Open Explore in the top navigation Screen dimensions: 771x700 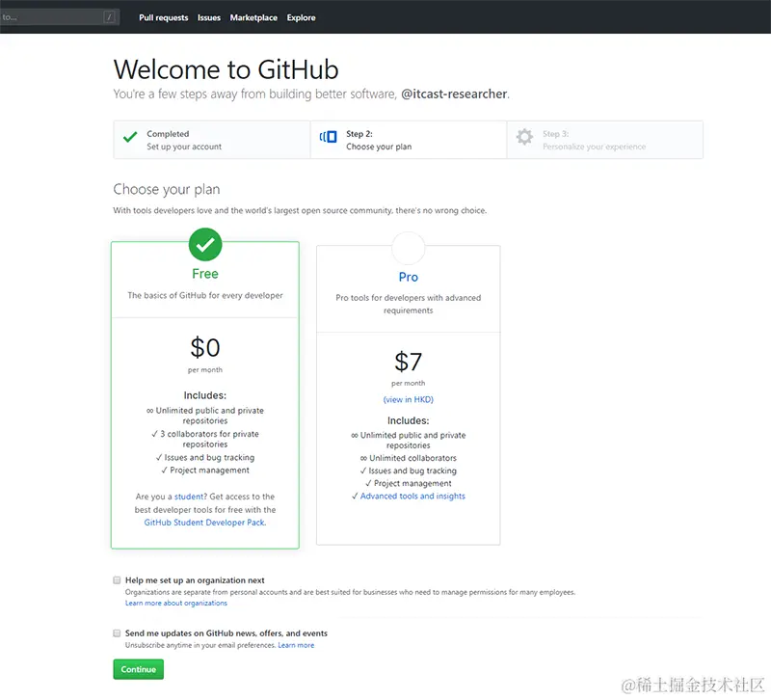click(x=301, y=17)
